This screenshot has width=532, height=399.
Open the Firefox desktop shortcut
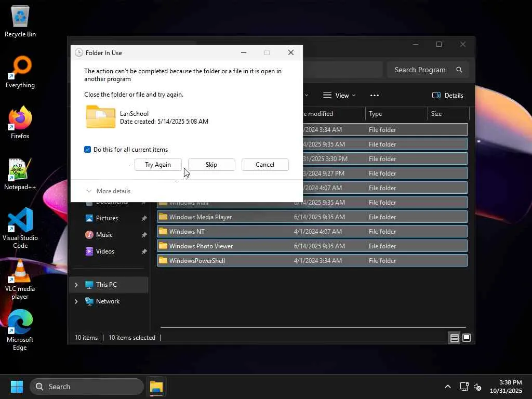[20, 123]
